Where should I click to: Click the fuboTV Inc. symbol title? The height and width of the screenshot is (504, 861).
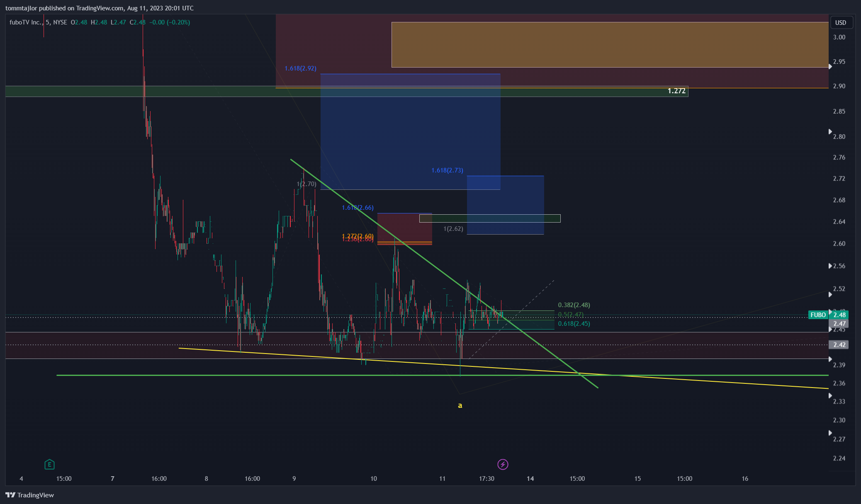26,22
